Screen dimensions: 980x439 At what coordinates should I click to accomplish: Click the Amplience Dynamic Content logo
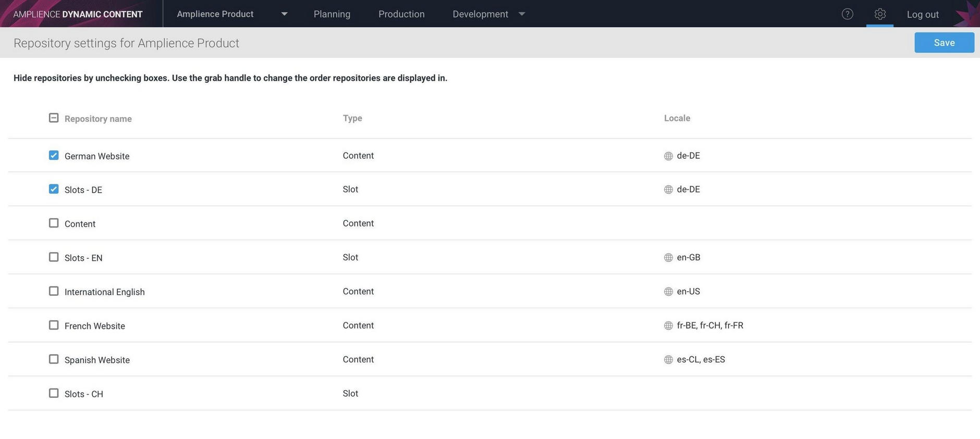[78, 14]
